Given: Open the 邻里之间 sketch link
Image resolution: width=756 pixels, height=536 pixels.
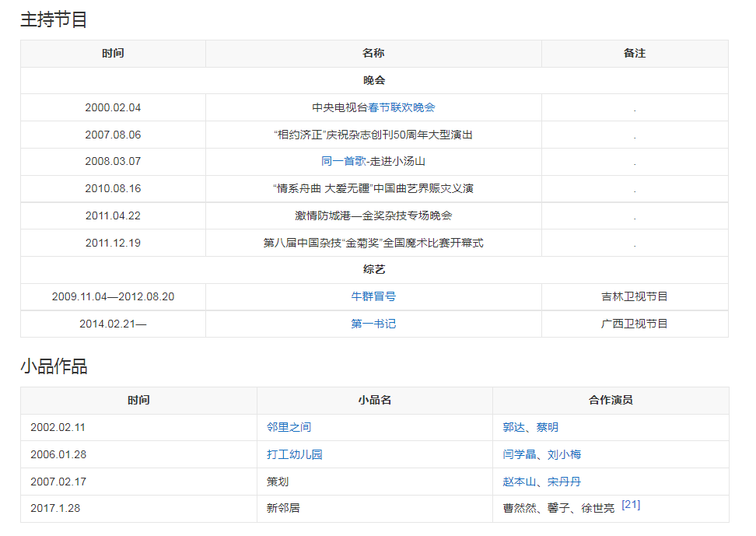Looking at the screenshot, I should coord(289,427).
